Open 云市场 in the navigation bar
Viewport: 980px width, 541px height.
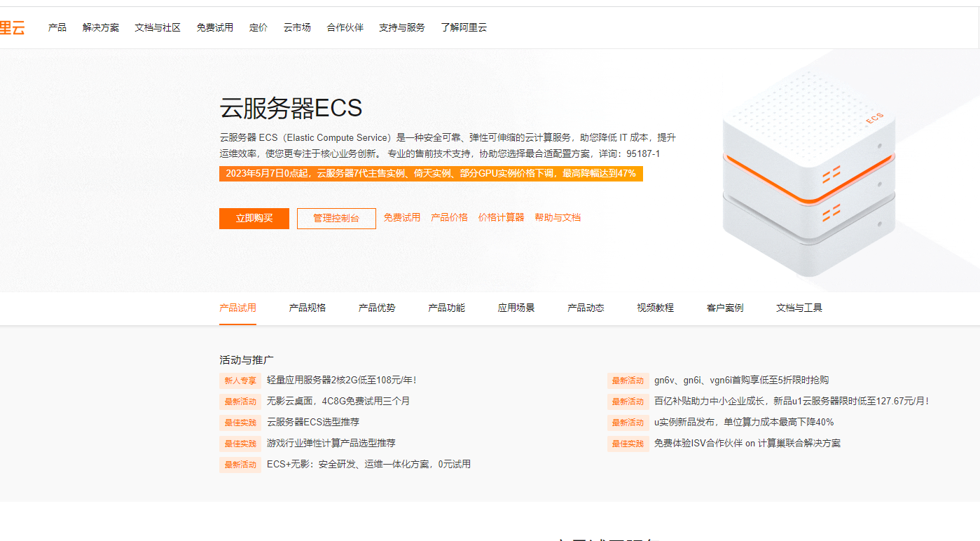(x=297, y=28)
